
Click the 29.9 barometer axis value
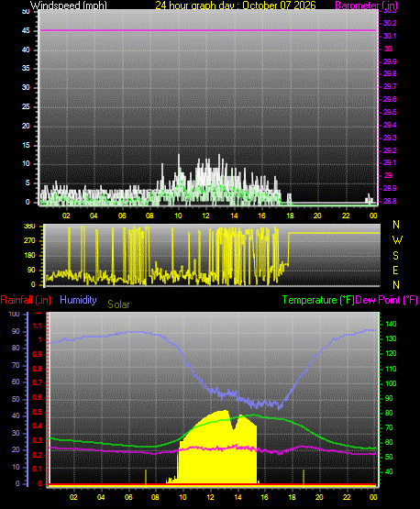[x=390, y=61]
